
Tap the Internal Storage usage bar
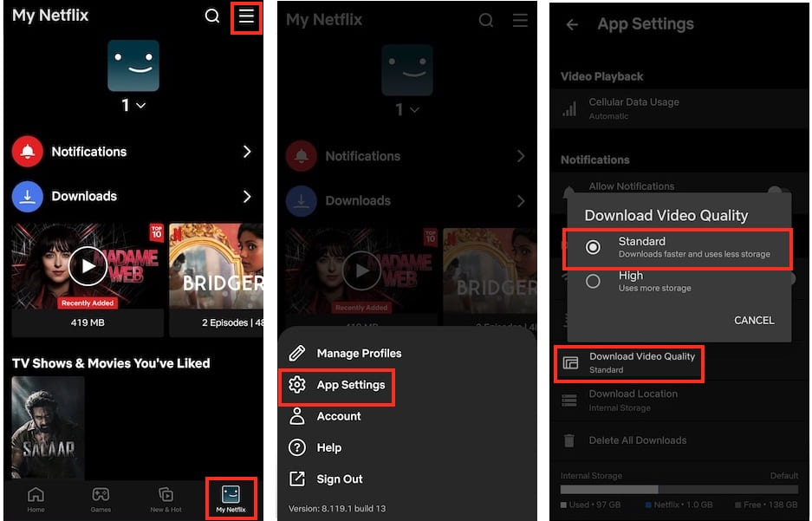pyautogui.click(x=679, y=490)
